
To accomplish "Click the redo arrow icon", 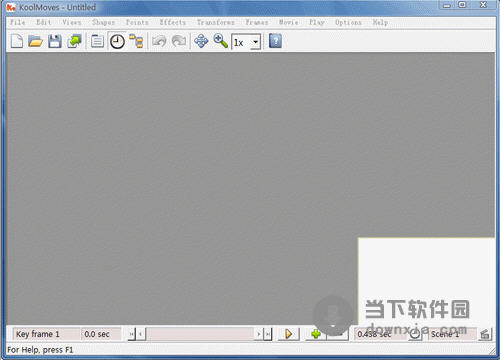I will 179,41.
